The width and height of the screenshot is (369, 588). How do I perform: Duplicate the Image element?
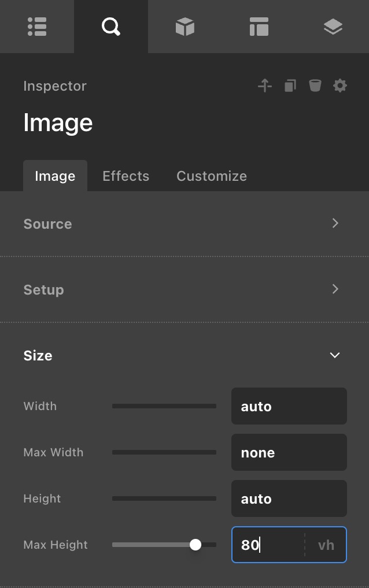290,86
